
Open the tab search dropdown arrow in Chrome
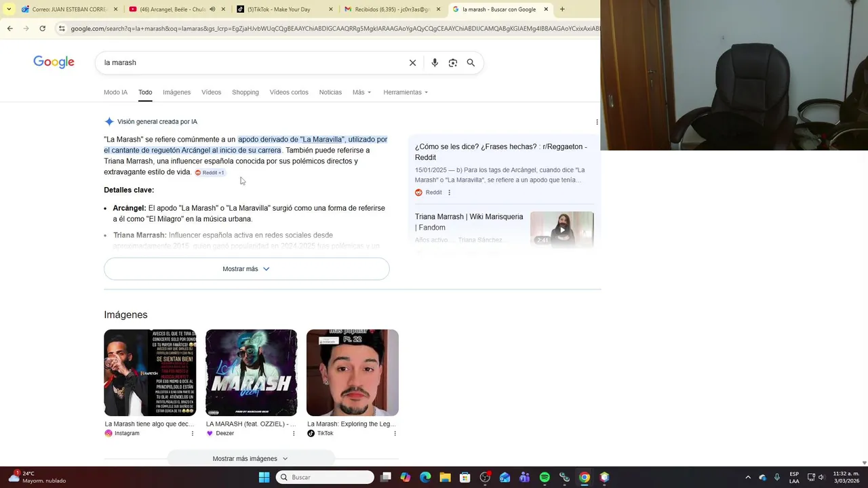[x=9, y=9]
